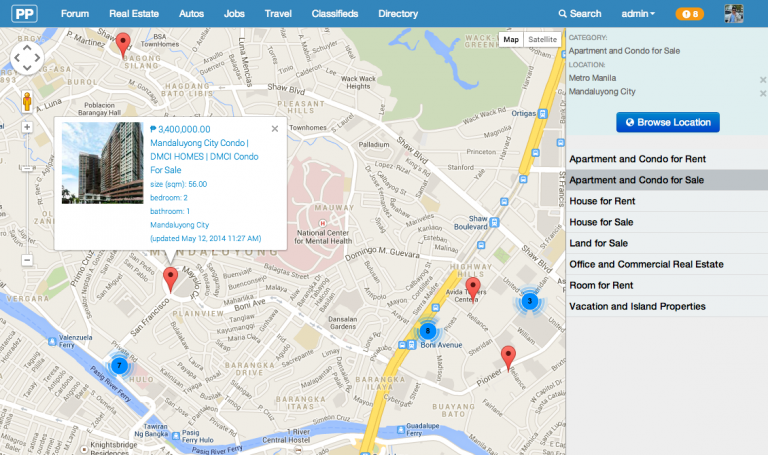Open the orange notifications badge showing 8
768x455 pixels.
(690, 14)
